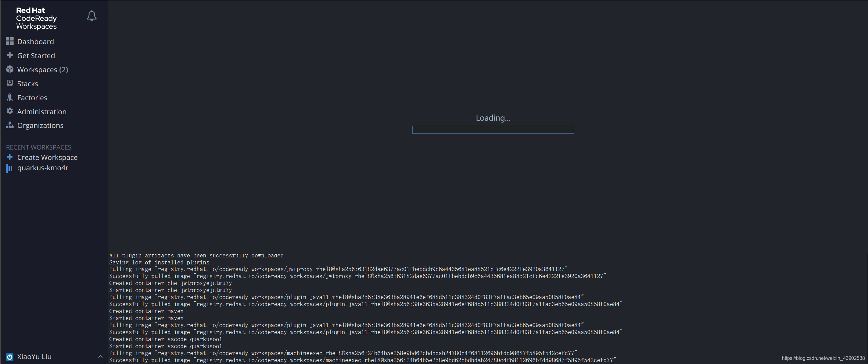
Task: Open the Organizations section
Action: [40, 125]
